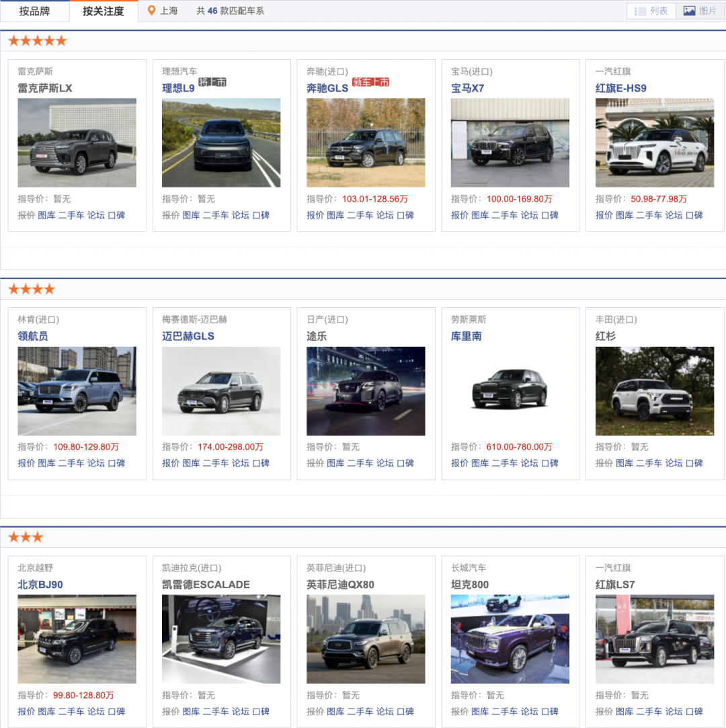
Task: Click 领航员 price 109.80-129.80万
Action: pyautogui.click(x=86, y=446)
